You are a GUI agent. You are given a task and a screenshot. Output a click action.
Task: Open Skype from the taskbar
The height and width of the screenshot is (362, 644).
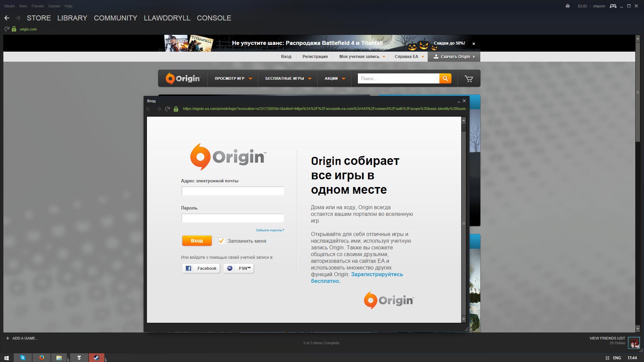click(22, 358)
